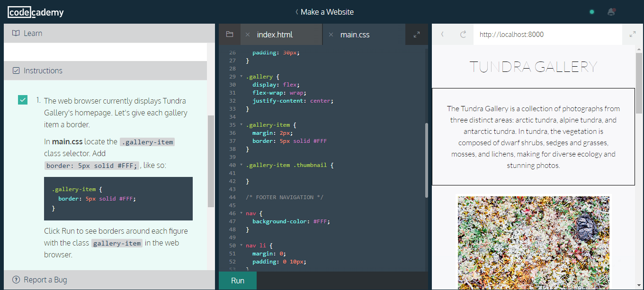Click the Instructions checklist icon
The width and height of the screenshot is (644, 290).
pos(16,70)
